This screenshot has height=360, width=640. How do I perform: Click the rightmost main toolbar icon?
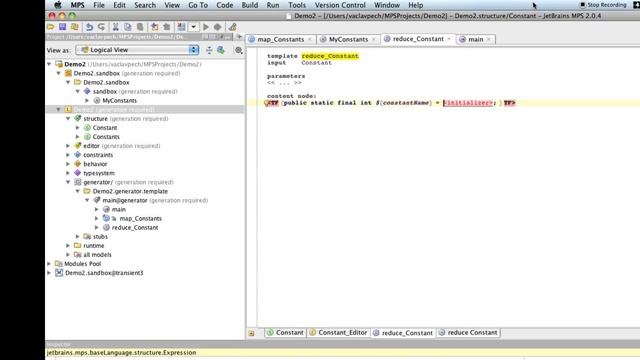(232, 27)
